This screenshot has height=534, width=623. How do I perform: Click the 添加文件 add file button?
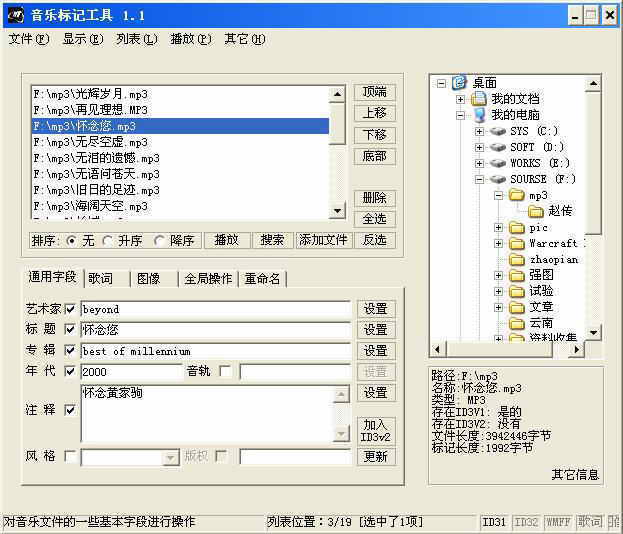tap(323, 240)
